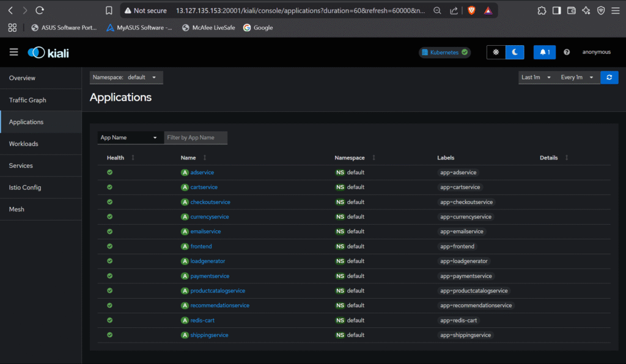This screenshot has width=626, height=364.
Task: Open Workloads in sidebar
Action: (x=41, y=144)
